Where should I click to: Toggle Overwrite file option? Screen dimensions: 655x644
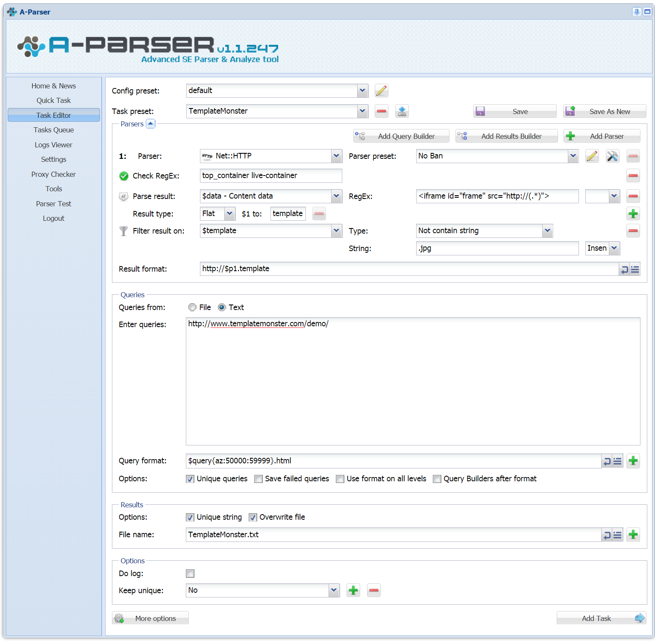253,518
